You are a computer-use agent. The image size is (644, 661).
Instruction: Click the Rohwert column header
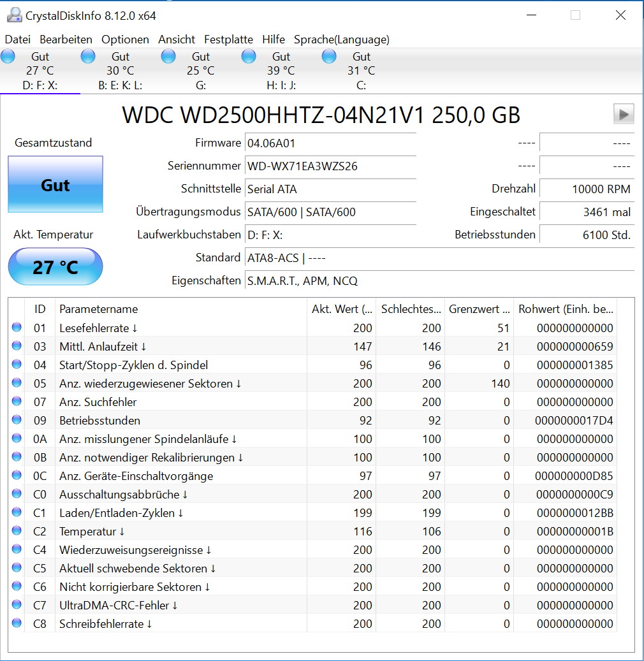tap(566, 309)
